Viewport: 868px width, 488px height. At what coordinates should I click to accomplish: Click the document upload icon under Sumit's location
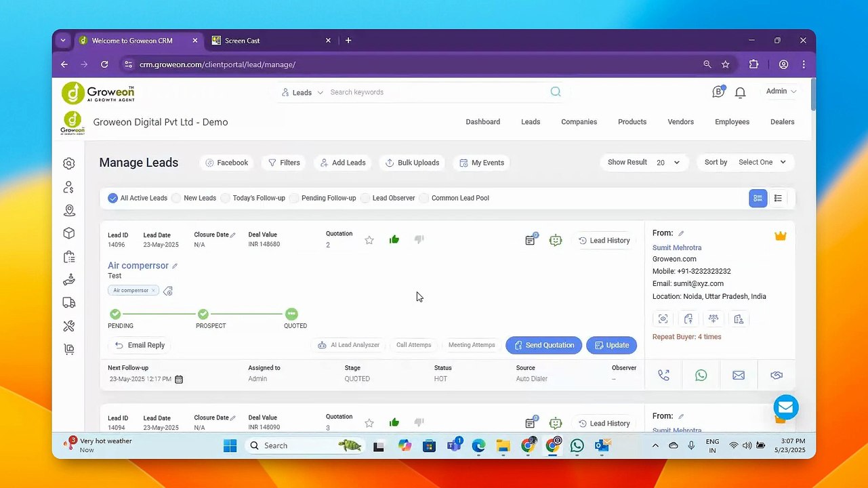[688, 319]
